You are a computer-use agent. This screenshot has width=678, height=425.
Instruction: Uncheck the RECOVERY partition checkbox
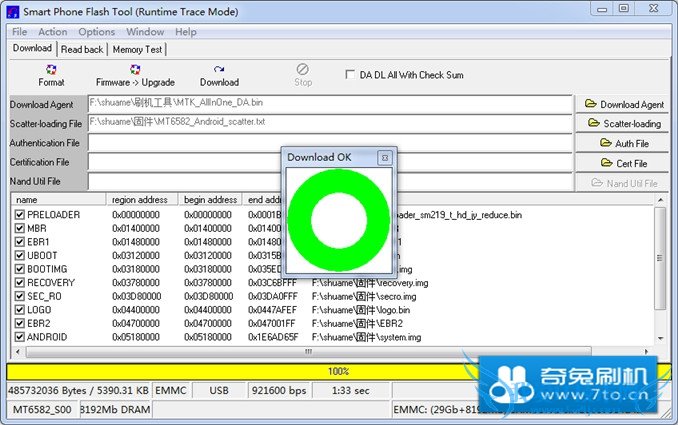(20, 283)
